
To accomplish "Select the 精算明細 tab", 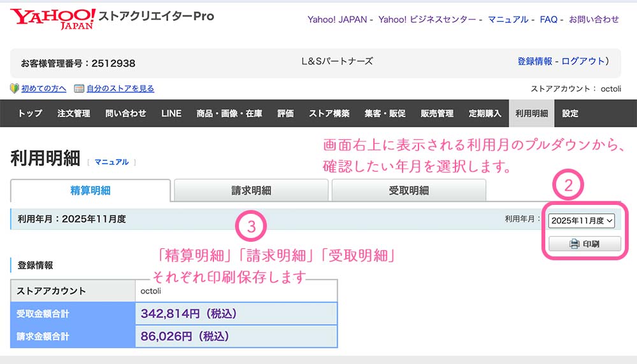I will [90, 190].
